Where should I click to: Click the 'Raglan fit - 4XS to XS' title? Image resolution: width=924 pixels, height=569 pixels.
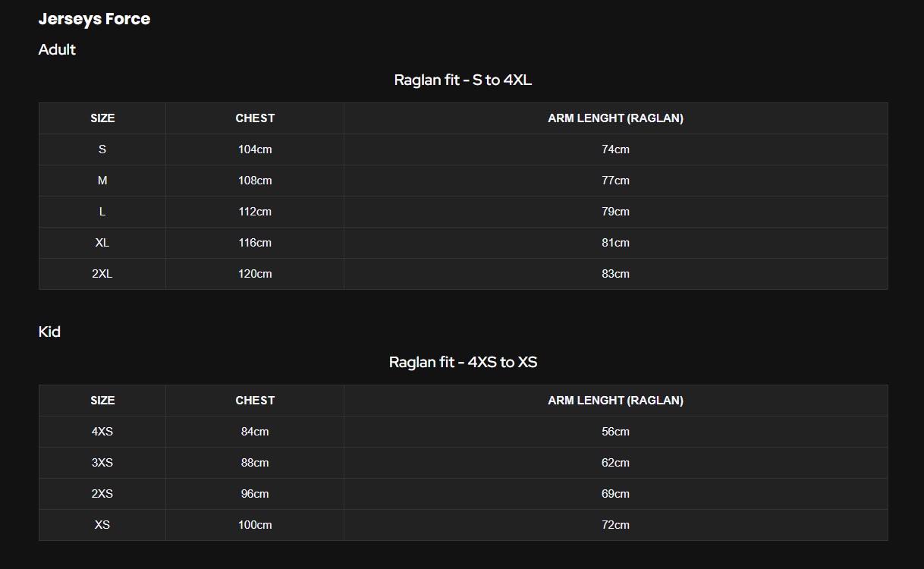coord(463,362)
